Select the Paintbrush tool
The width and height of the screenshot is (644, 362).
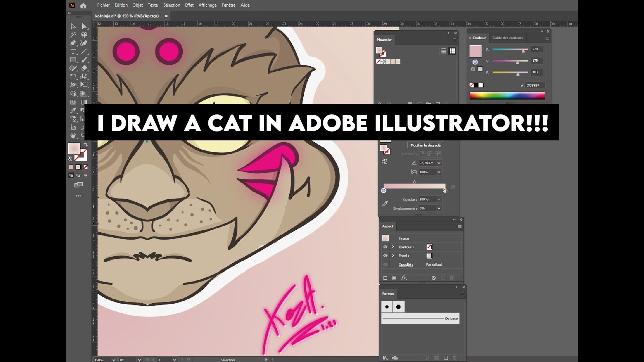tap(84, 60)
